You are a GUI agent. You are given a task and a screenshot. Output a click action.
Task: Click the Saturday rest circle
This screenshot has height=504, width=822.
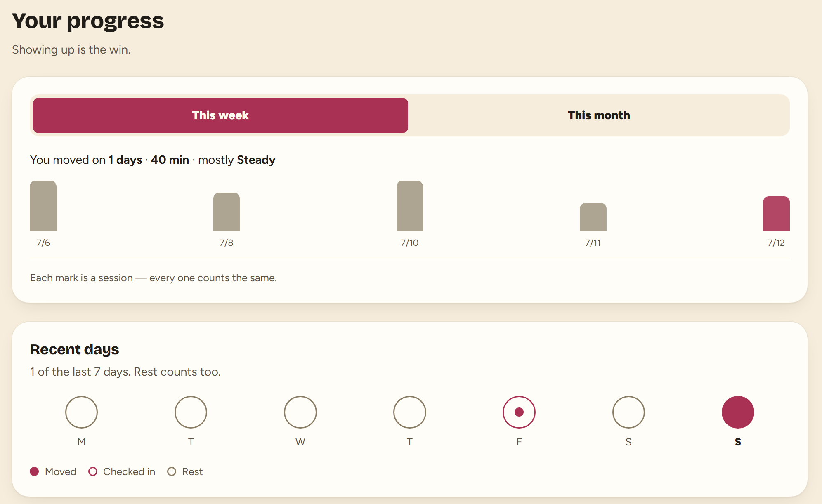[x=628, y=412]
